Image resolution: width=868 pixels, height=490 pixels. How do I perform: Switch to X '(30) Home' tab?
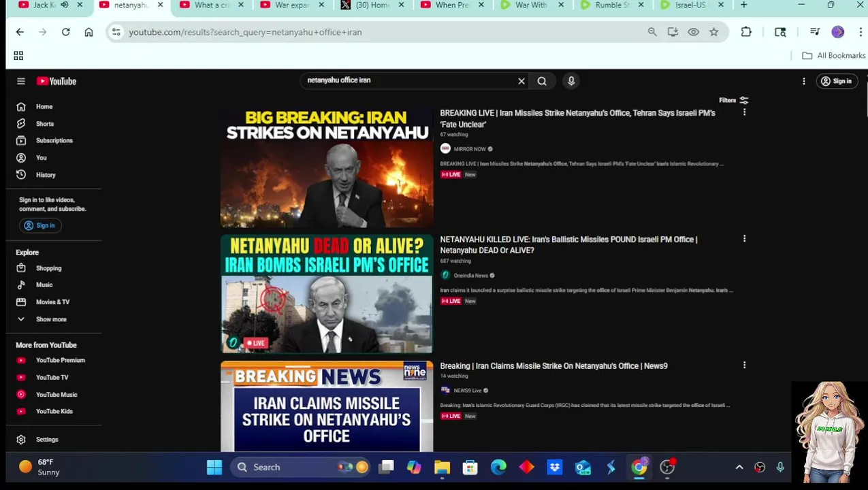pyautogui.click(x=371, y=5)
